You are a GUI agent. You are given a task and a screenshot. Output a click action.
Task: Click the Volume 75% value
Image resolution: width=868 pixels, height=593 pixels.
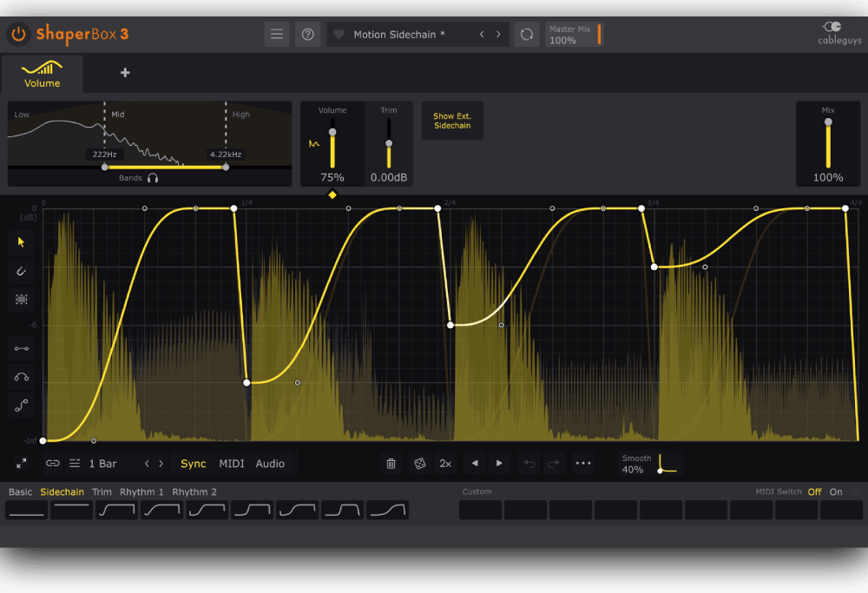[x=332, y=178]
